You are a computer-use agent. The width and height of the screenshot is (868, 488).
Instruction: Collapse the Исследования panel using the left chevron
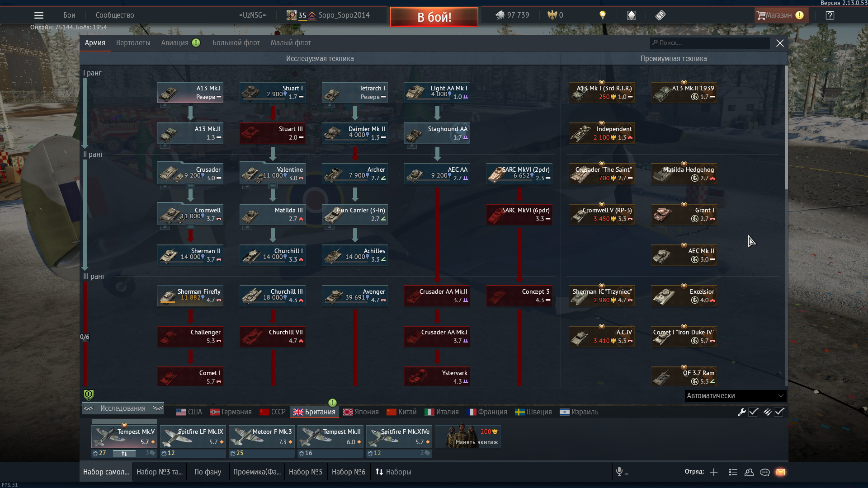[x=89, y=408]
